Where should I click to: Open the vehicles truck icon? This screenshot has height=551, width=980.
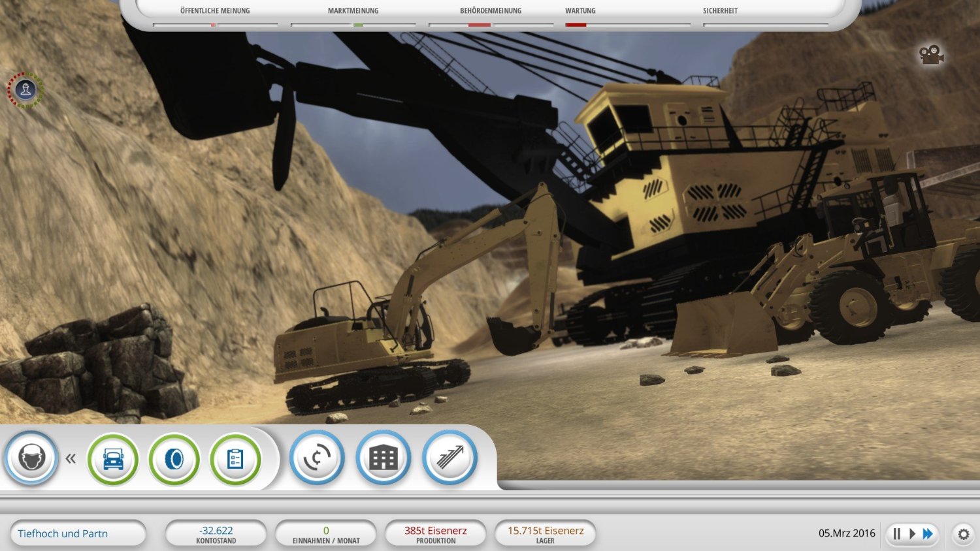(113, 460)
